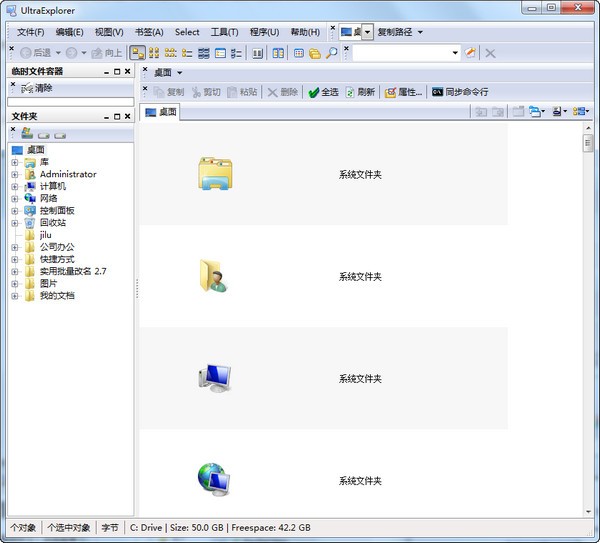Screen dimensions: 600x543
Task: Open the 视图(V) menu
Action: (109, 32)
